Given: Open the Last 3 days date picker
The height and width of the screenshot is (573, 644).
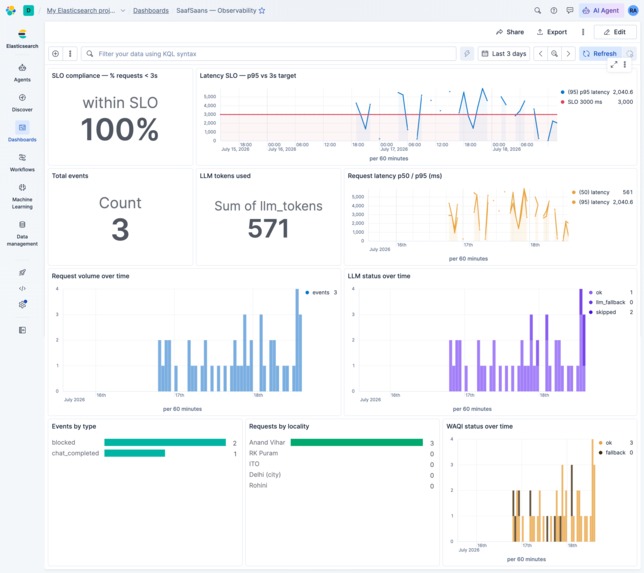Looking at the screenshot, I should tap(504, 53).
